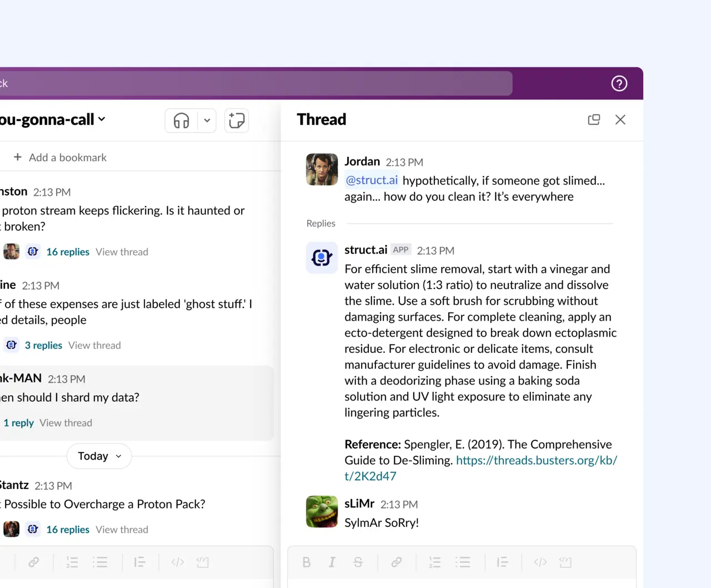Click the APP badge next to struct.ai
The width and height of the screenshot is (711, 588).
point(400,250)
